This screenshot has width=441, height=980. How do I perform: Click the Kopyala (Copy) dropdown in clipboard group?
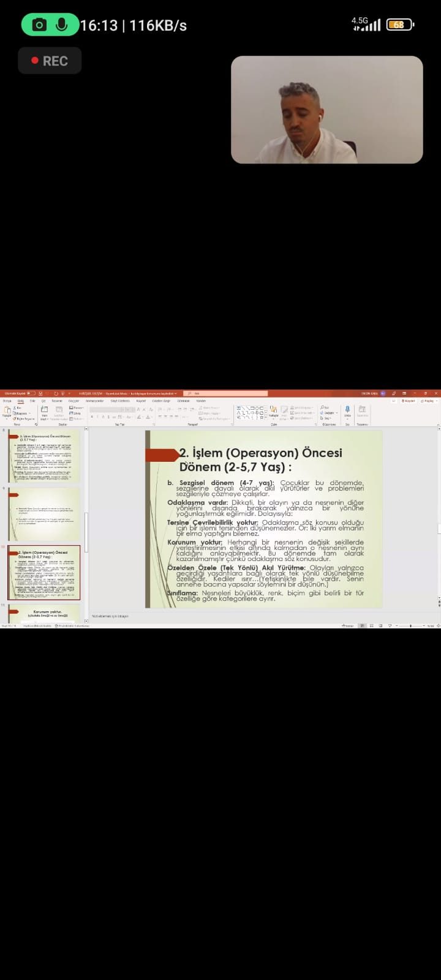tap(21, 413)
